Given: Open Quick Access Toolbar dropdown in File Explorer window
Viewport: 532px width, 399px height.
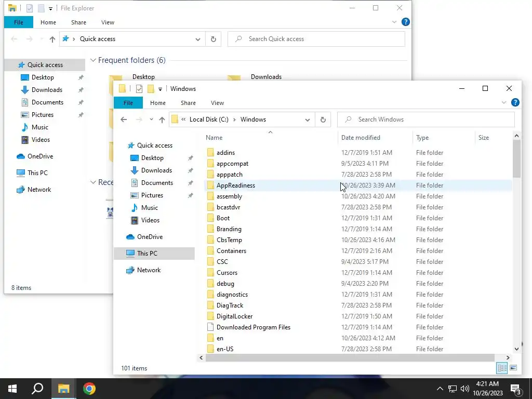Looking at the screenshot, I should [50, 9].
